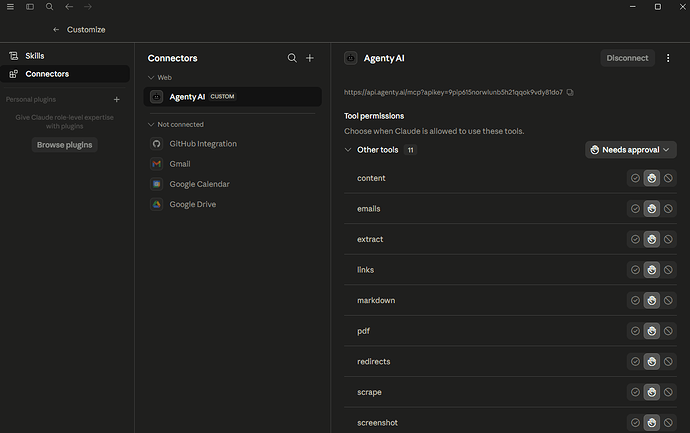Set extract tool to always allow
The image size is (690, 433).
[x=635, y=239]
